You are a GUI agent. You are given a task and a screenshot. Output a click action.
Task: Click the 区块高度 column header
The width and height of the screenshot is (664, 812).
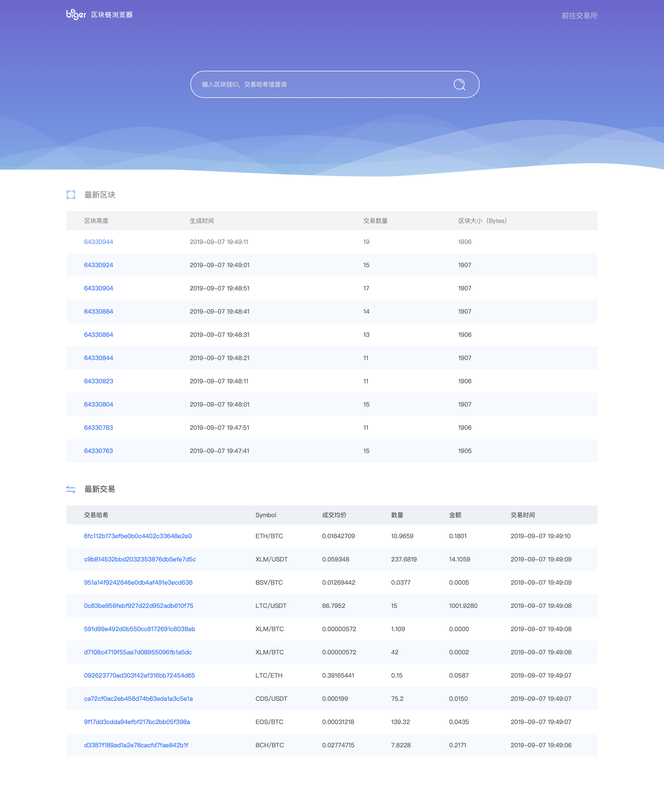tap(96, 221)
